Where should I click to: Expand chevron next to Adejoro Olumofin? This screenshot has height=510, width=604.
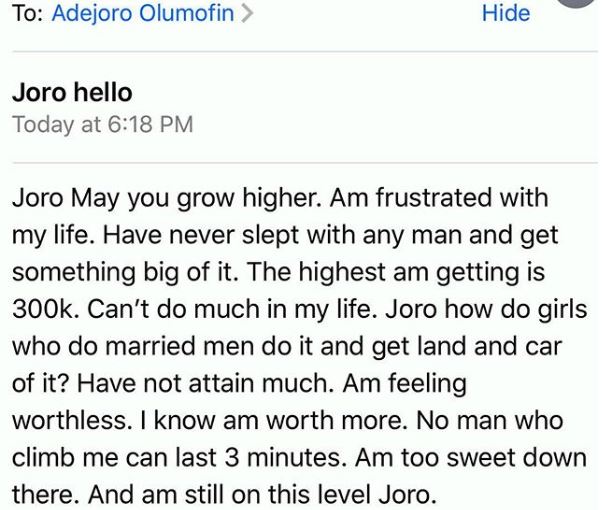[x=247, y=15]
